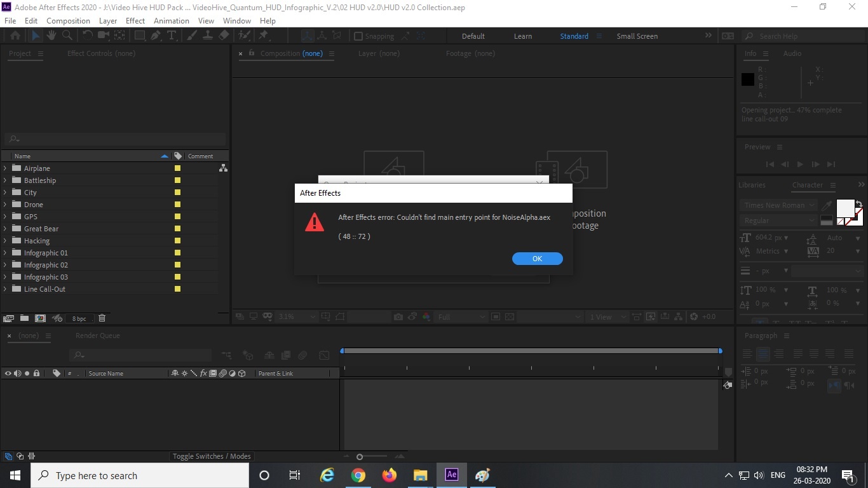The height and width of the screenshot is (488, 868).
Task: Click the Project panel search field
Action: (115, 139)
